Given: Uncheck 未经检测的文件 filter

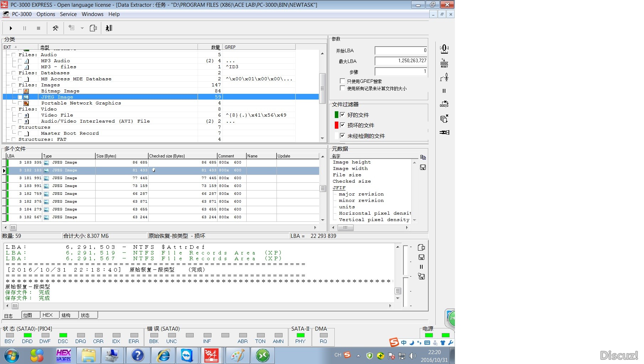Looking at the screenshot, I should pos(342,136).
